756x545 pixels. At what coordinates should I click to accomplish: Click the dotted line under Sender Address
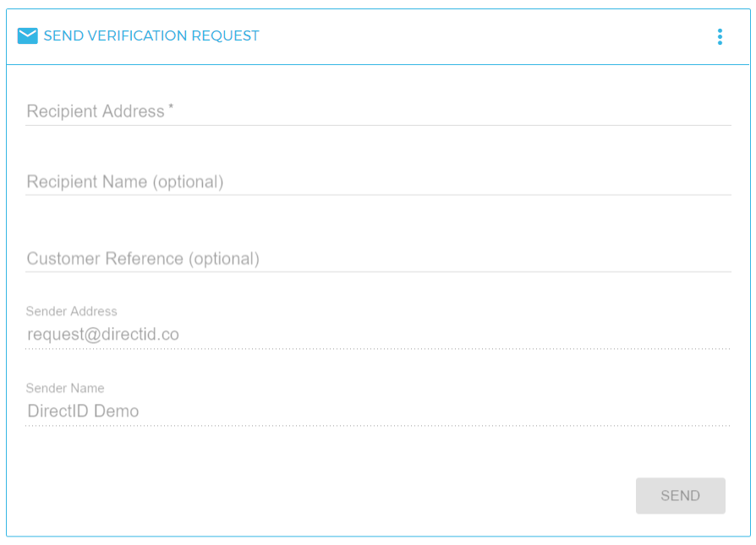coord(378,349)
